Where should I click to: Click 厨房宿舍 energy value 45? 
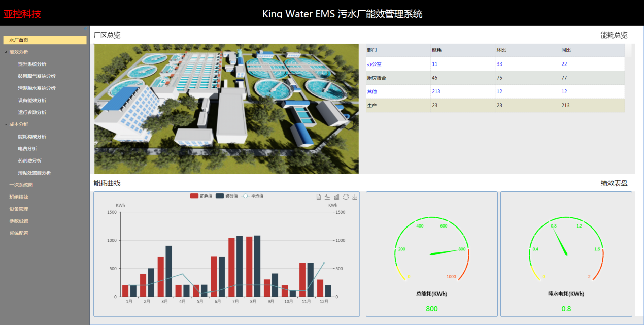[x=435, y=78]
